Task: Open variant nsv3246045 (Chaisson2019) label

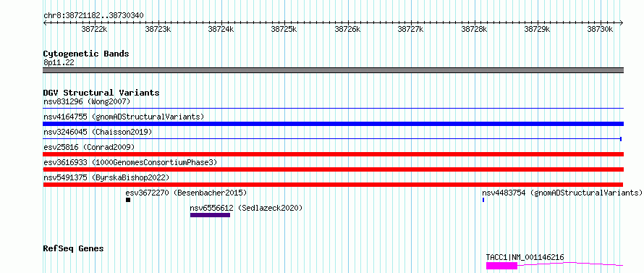Action: point(98,132)
